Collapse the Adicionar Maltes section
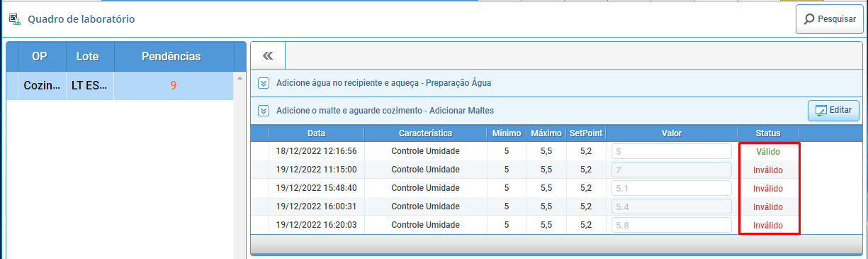This screenshot has height=259, width=868. pyautogui.click(x=264, y=111)
